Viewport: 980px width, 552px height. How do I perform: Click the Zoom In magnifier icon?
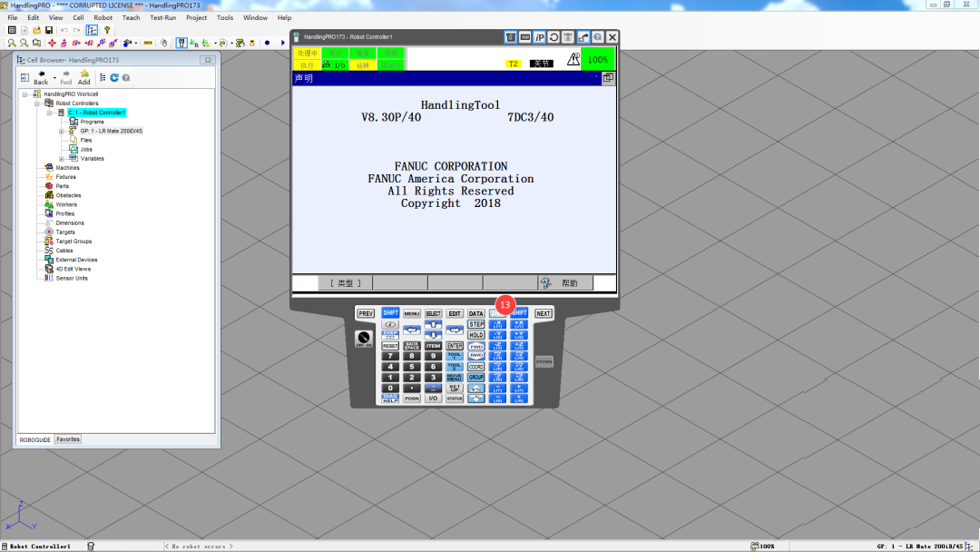coord(12,44)
